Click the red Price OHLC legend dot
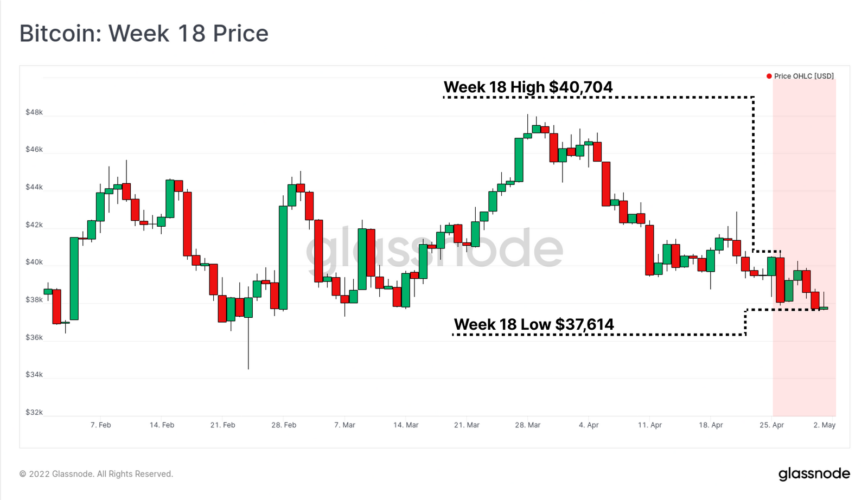 click(769, 76)
